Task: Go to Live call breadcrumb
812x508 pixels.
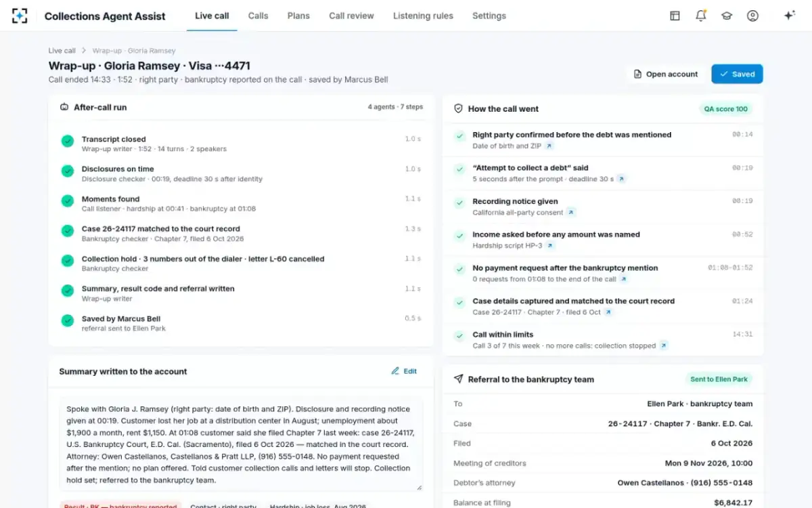Action: [x=62, y=51]
